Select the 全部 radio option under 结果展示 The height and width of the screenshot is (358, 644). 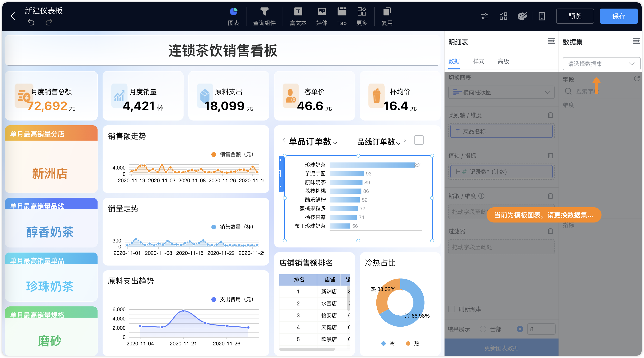click(x=483, y=329)
